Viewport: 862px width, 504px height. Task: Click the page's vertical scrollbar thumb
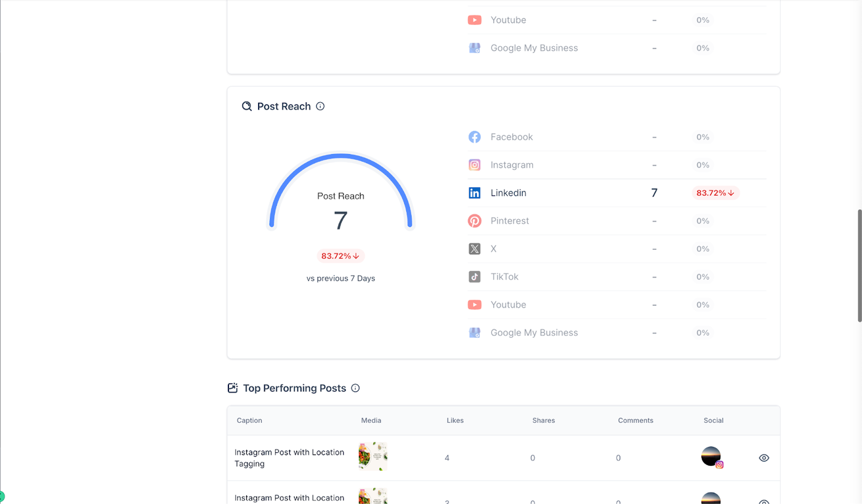860,265
